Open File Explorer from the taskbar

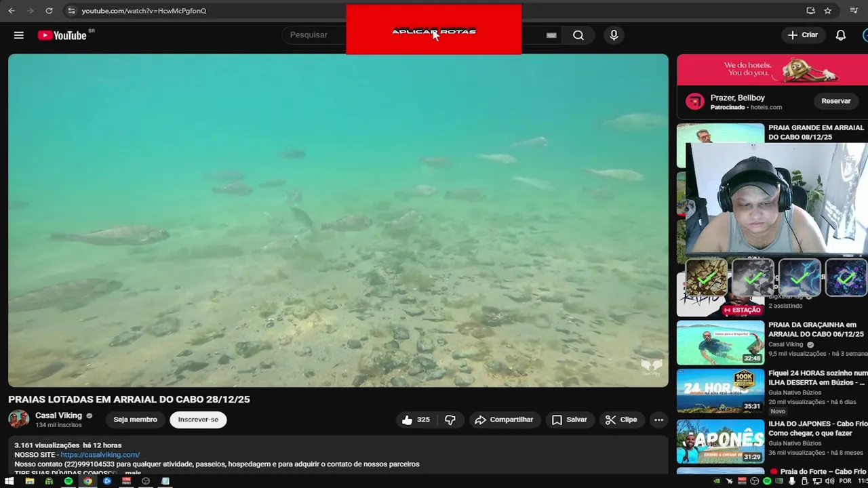click(x=29, y=481)
